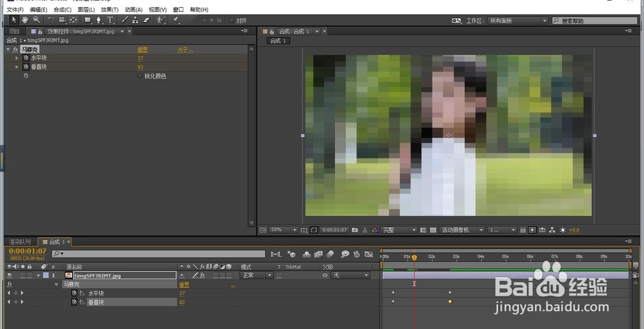Hide the timgSPFJRIMT.jpg layer with eye toggle
Screen dimensions: 644x329
pos(10,275)
